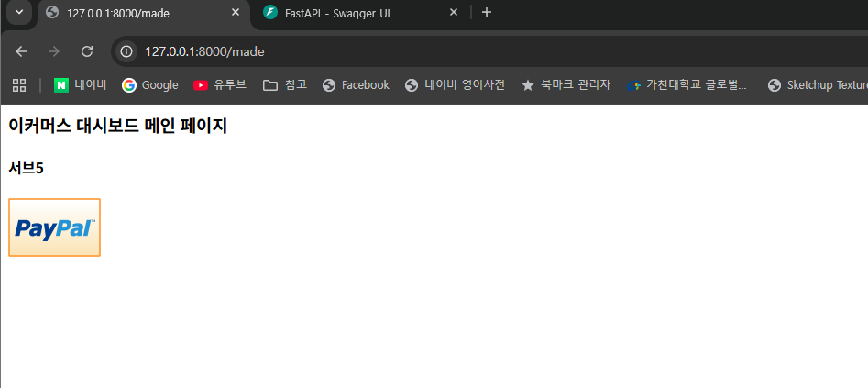This screenshot has height=388, width=868.
Task: Click the globe favicon on the made tab
Action: (52, 12)
